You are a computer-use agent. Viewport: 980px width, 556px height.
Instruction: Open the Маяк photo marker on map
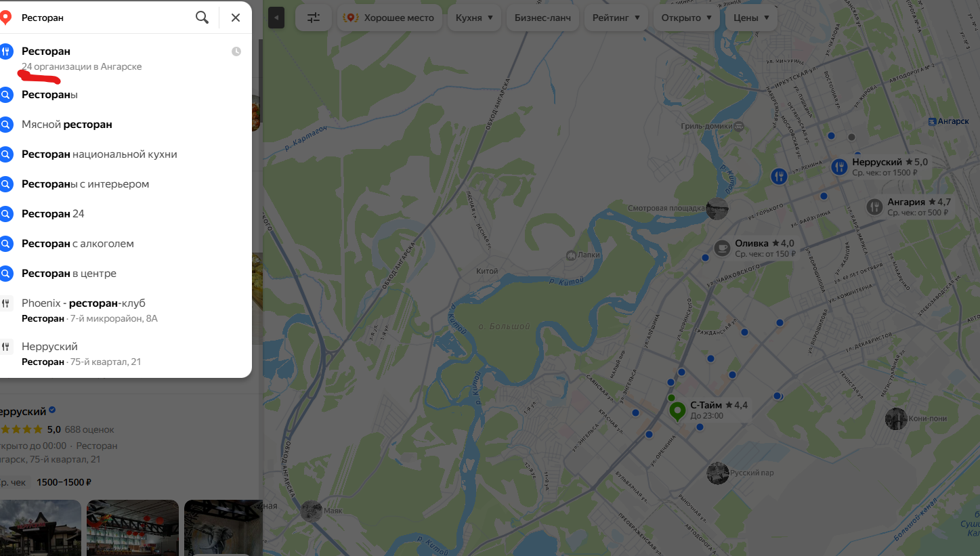coord(312,511)
